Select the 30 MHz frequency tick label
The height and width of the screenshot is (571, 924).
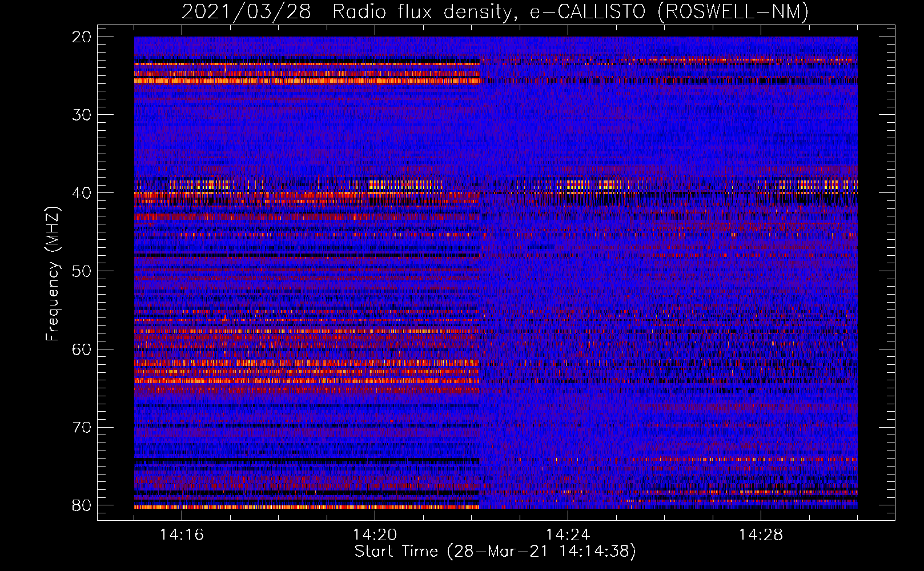82,115
